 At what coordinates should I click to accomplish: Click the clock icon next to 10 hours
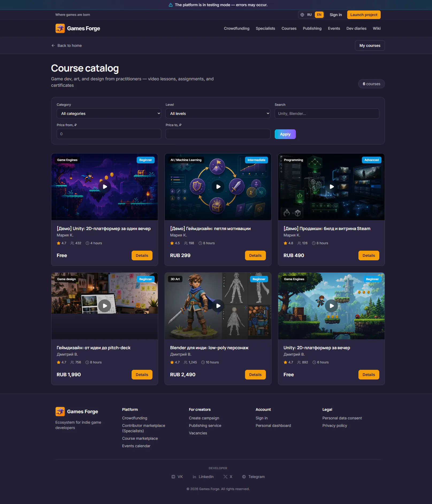pyautogui.click(x=203, y=362)
